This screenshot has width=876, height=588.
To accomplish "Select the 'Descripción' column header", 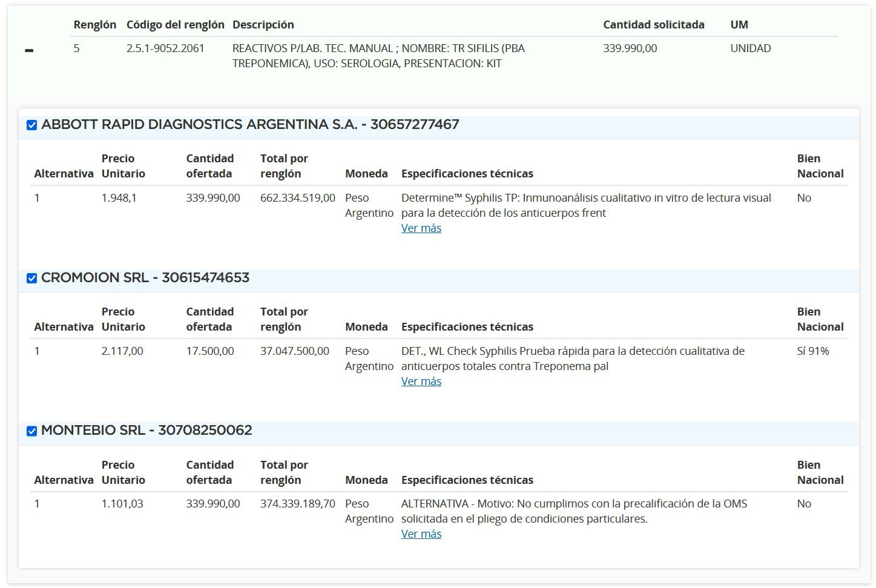I will tap(263, 25).
